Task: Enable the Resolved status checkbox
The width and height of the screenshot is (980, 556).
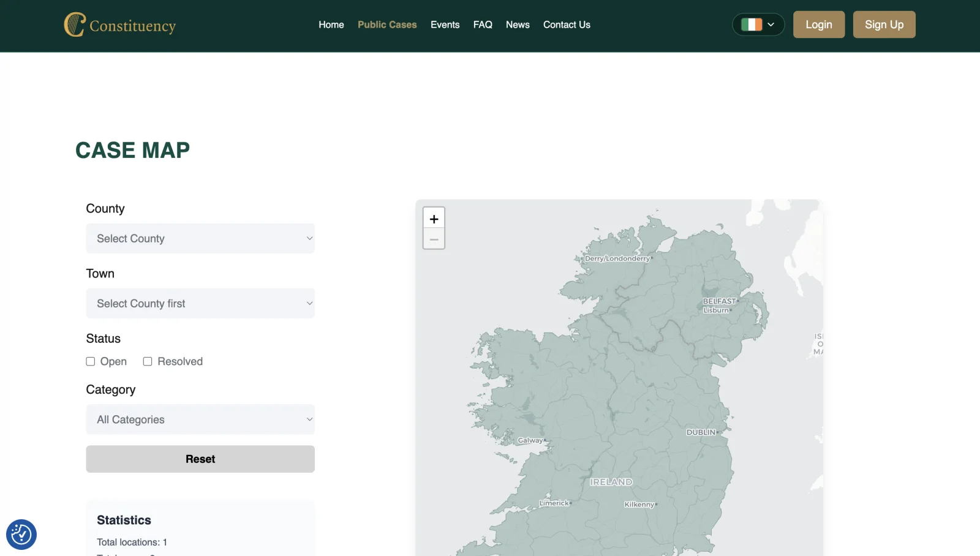Action: tap(148, 361)
